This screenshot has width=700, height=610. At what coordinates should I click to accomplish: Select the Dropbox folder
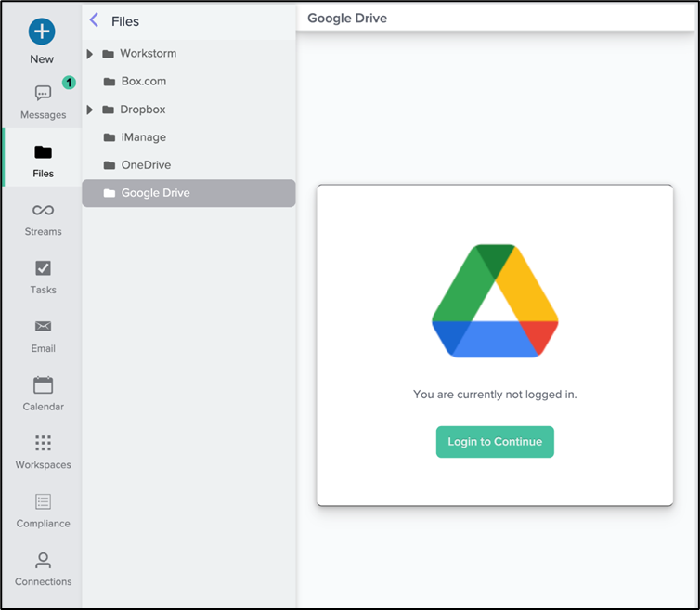[x=188, y=110]
